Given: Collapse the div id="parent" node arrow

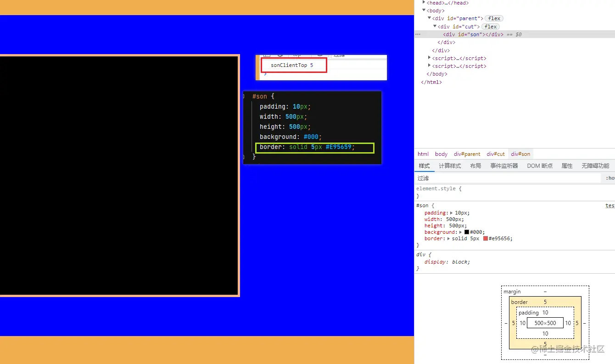Looking at the screenshot, I should pos(429,18).
